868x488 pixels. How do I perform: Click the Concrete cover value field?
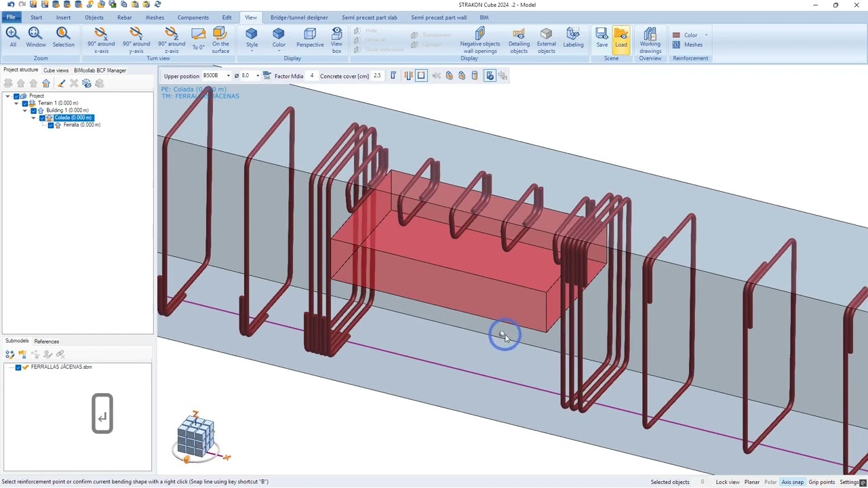click(x=377, y=76)
